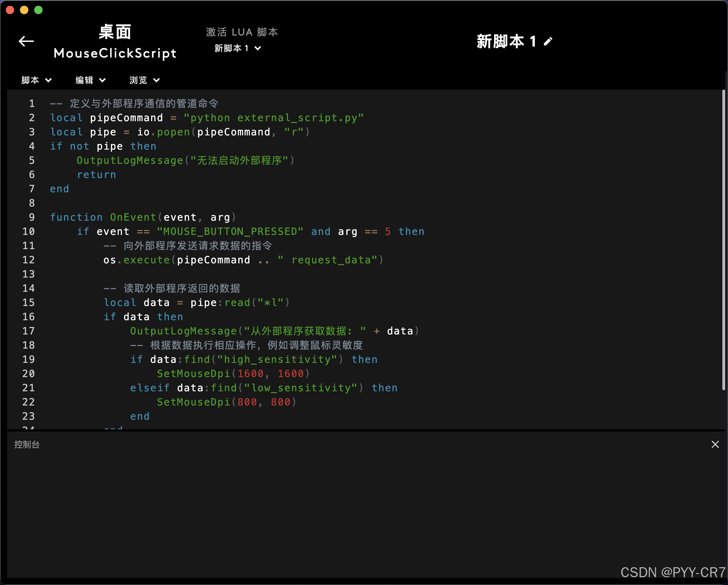728x585 pixels.
Task: Click the back arrow icon
Action: (26, 41)
